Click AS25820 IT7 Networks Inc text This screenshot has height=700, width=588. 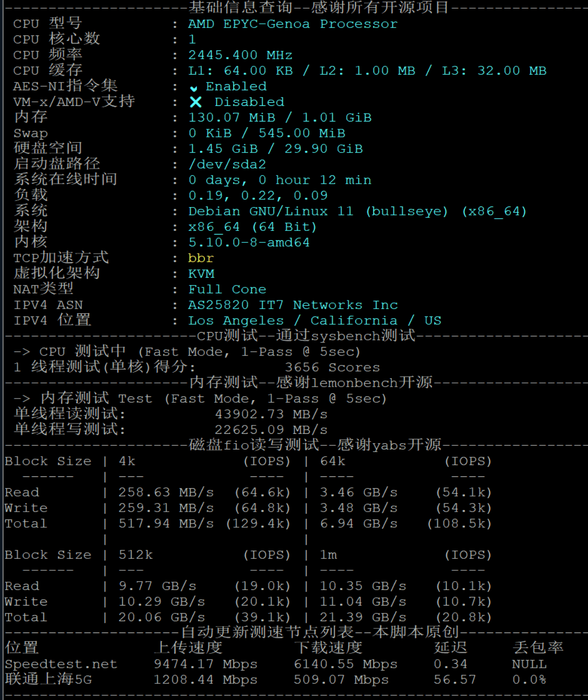(293, 305)
